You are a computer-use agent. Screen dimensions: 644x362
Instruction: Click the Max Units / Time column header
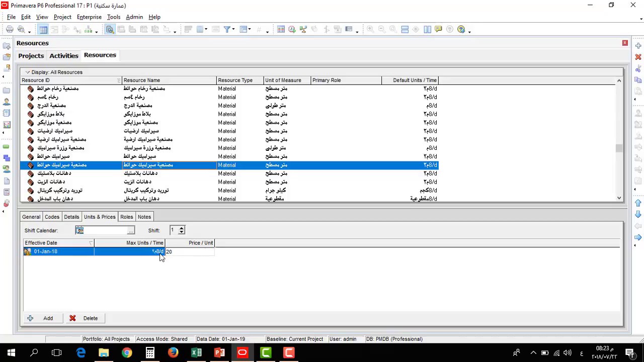[x=129, y=243]
